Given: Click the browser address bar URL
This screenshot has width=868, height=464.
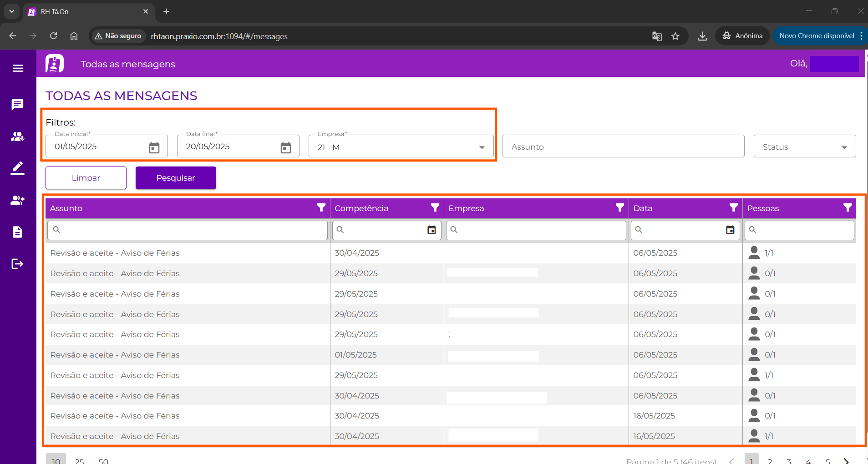Looking at the screenshot, I should coord(219,36).
